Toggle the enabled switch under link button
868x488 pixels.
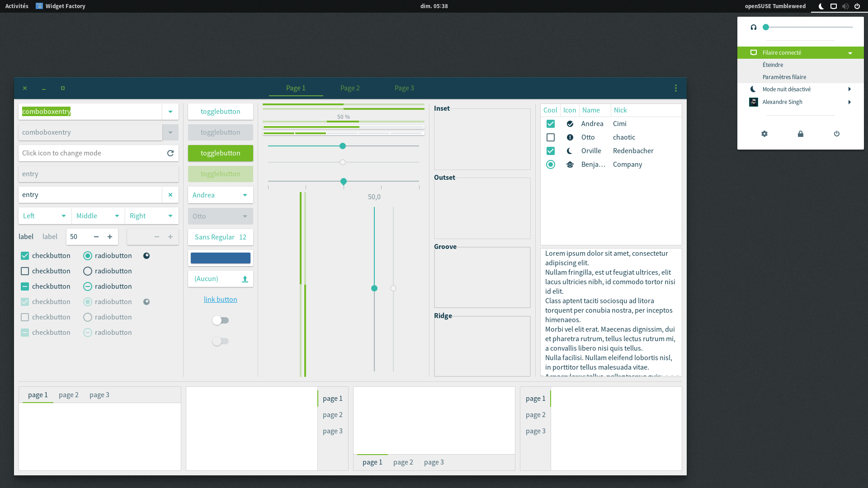coord(221,320)
